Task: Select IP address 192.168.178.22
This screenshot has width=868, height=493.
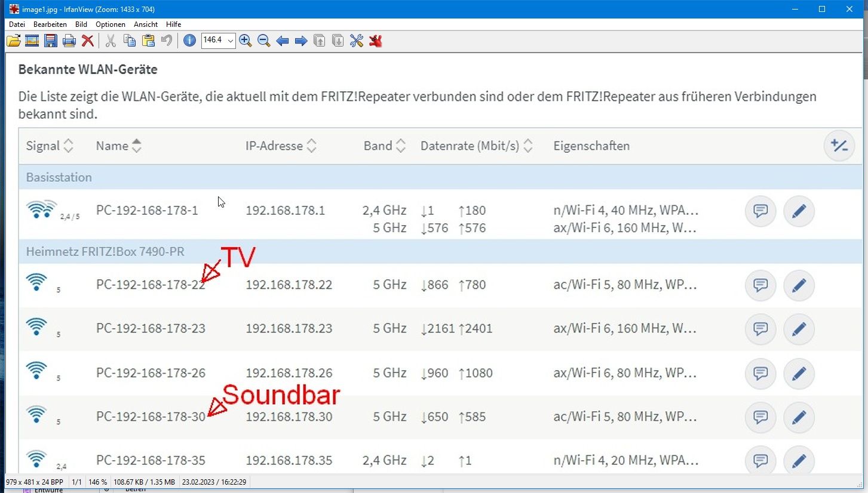Action: [289, 285]
